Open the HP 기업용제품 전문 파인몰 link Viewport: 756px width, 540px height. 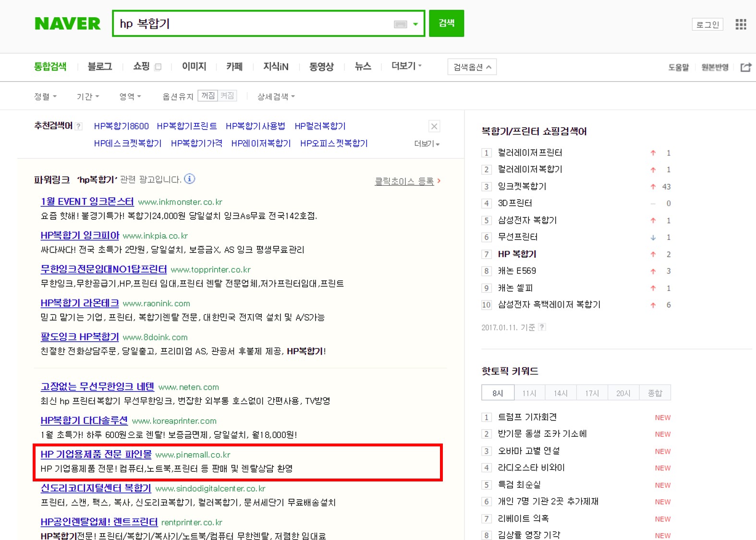[96, 454]
